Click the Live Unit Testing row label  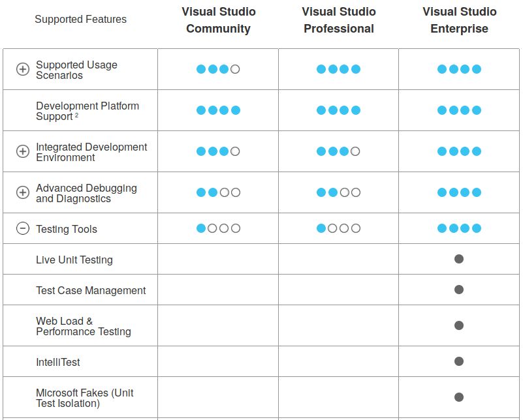74,260
